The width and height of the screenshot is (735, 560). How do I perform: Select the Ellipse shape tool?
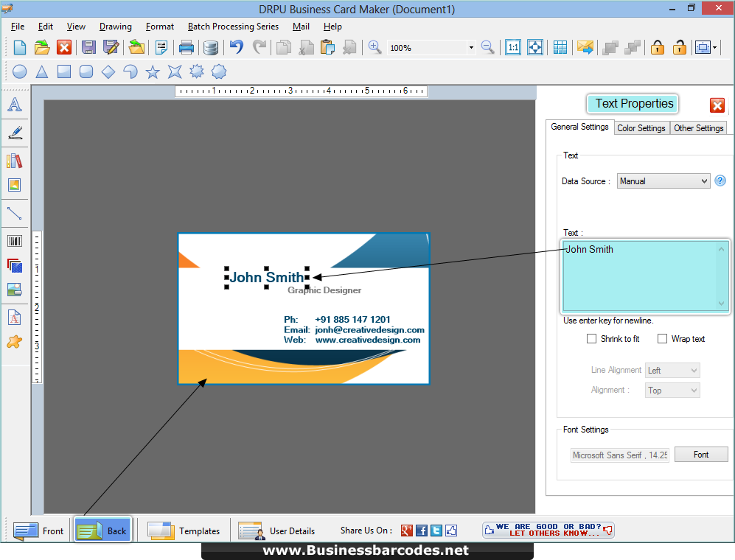point(19,71)
